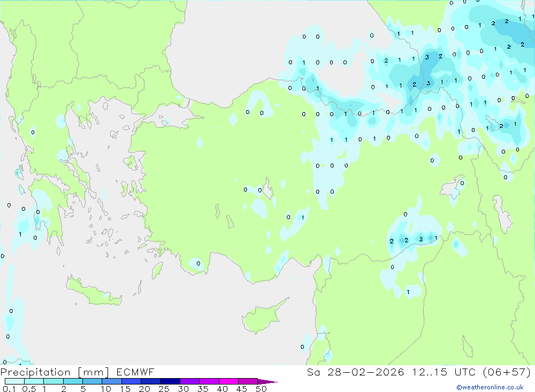Select the 2–5 mm sky blue legend swatch
Screen dimensions: 535x392
coord(73,381)
